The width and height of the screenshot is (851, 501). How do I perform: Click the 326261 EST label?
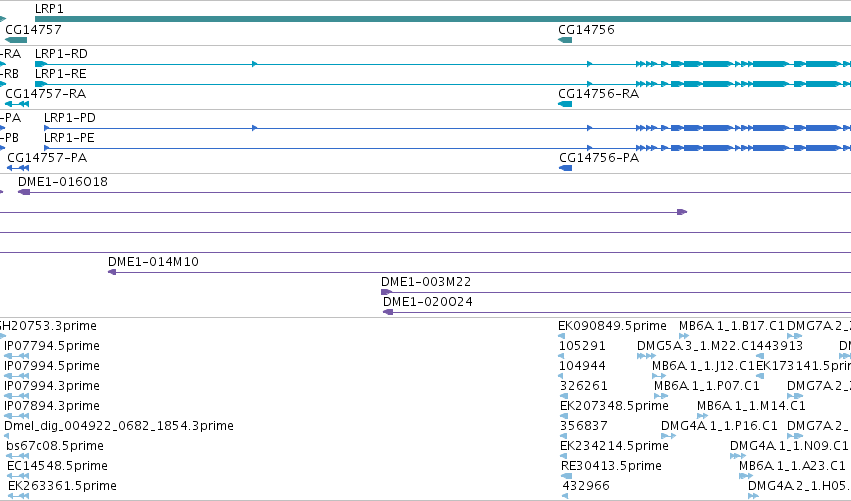pos(584,386)
